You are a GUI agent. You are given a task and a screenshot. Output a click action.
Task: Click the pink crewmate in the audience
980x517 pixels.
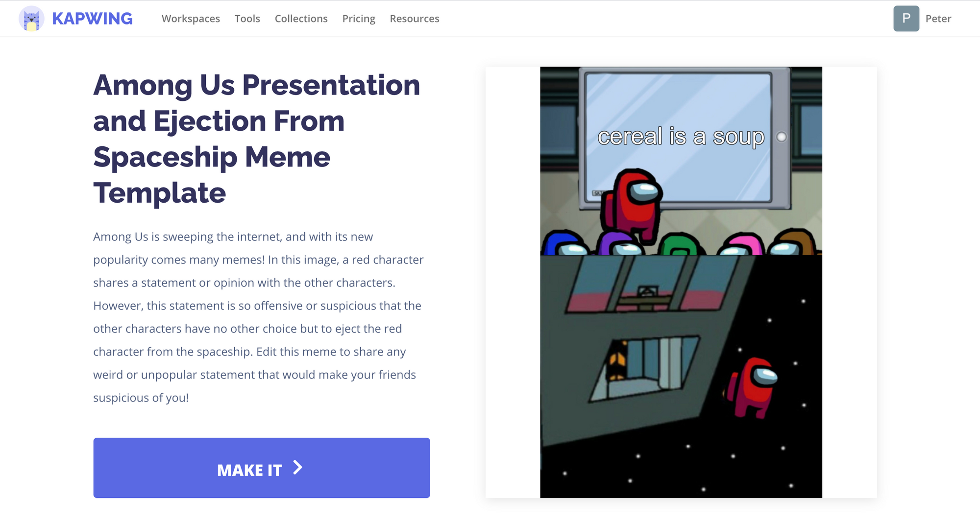click(x=741, y=244)
